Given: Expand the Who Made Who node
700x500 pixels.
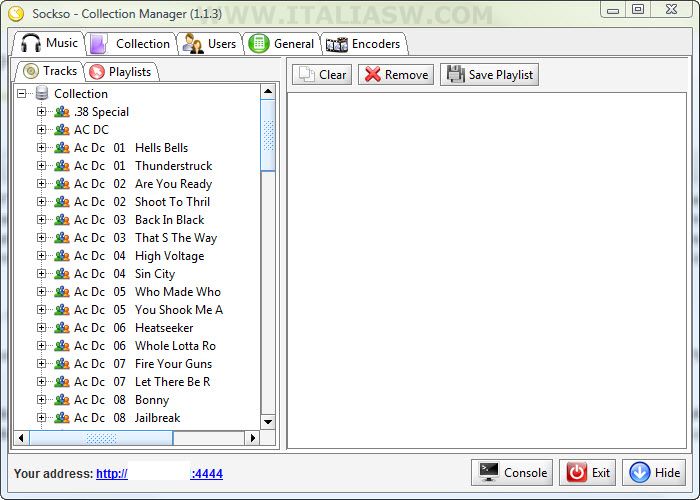Looking at the screenshot, I should pyautogui.click(x=41, y=292).
